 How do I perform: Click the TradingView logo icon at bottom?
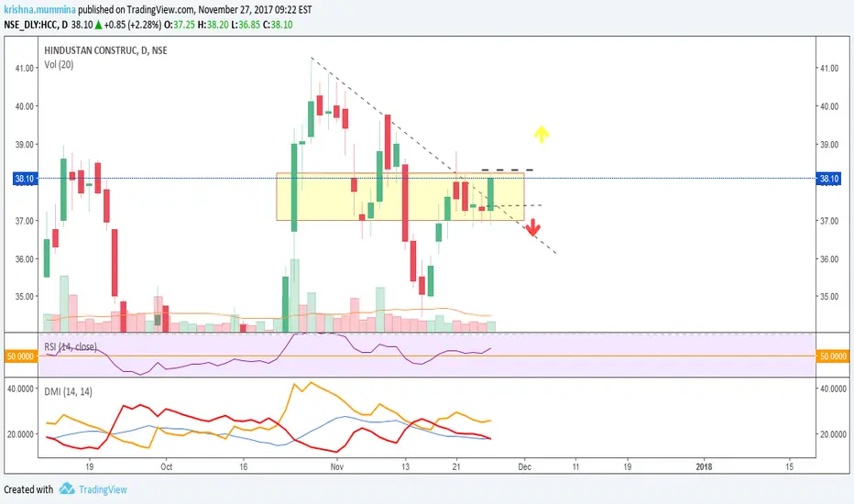[x=67, y=488]
